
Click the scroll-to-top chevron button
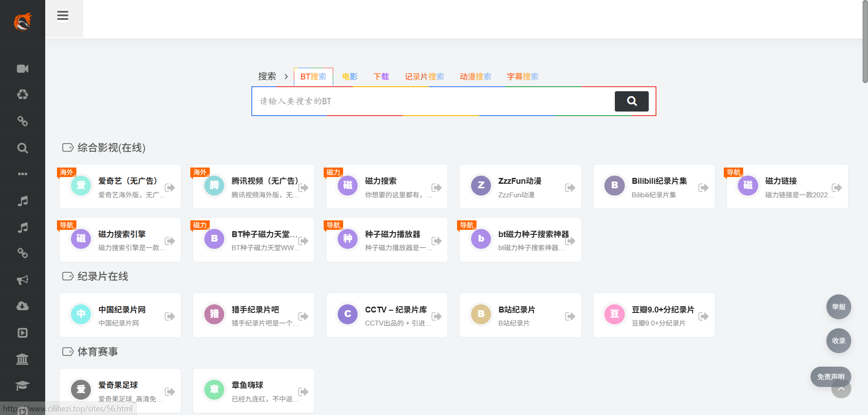(841, 388)
